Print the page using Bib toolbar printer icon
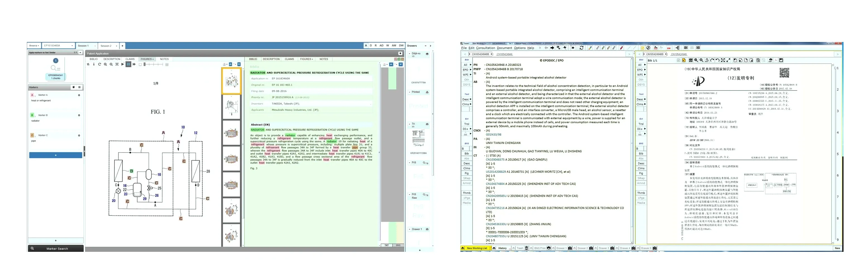 pos(770,60)
